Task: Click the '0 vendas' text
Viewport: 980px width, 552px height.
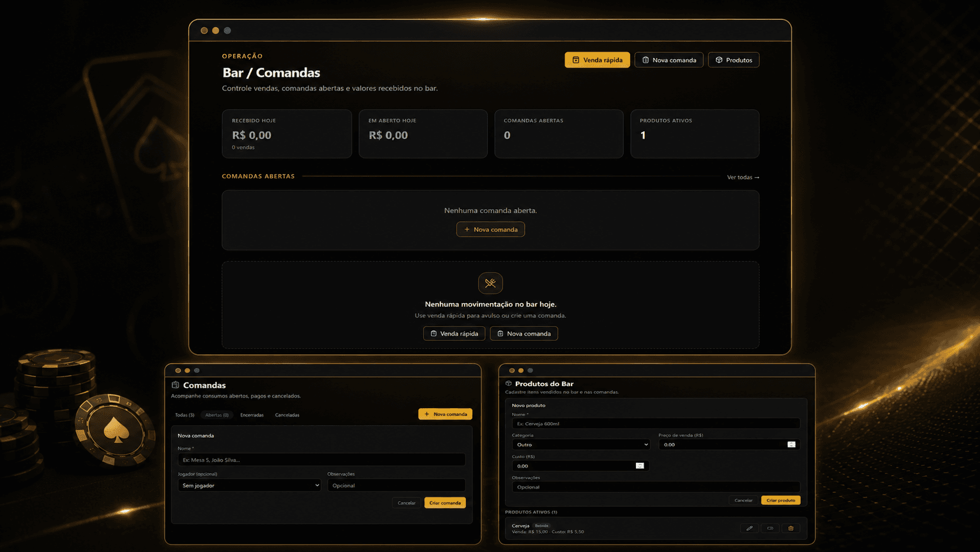Action: (243, 147)
